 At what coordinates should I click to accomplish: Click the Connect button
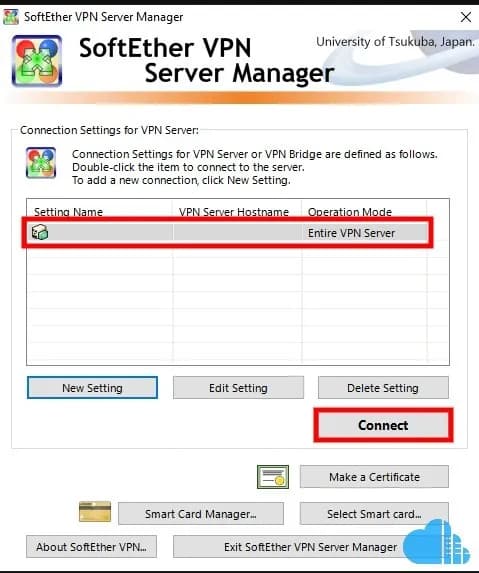[x=383, y=425]
